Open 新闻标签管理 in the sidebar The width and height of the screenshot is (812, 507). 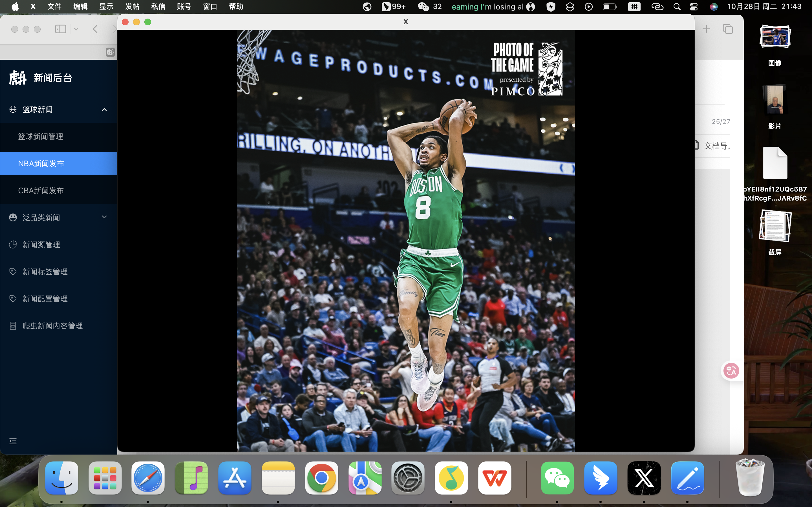[x=45, y=272]
